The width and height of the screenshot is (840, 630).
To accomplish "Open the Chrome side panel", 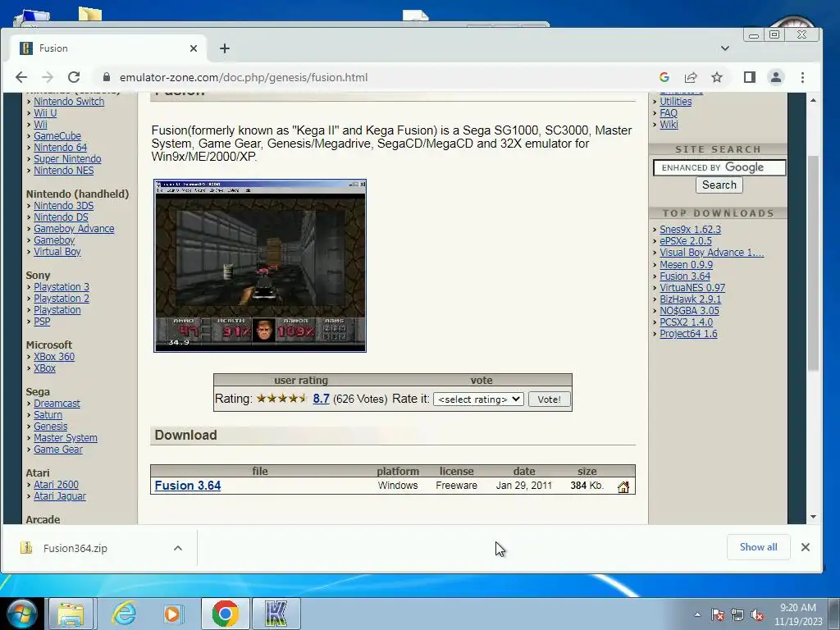I will pos(750,77).
